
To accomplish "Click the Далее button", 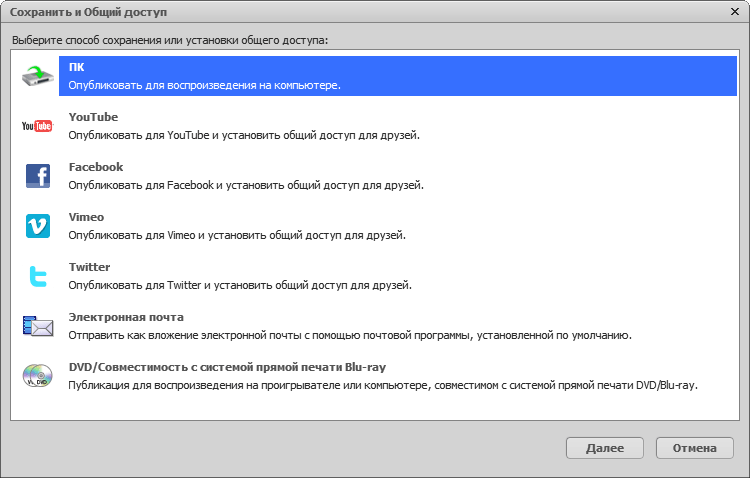I will point(605,448).
